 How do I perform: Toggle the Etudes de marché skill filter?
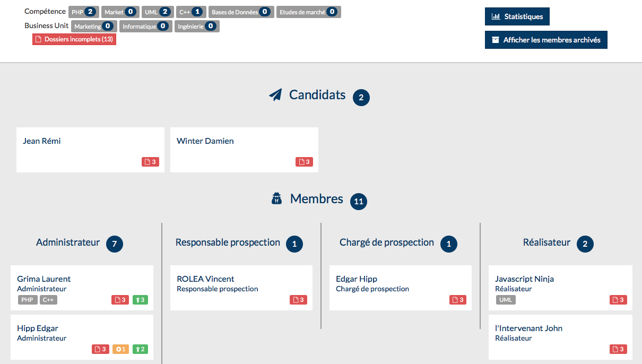click(308, 12)
